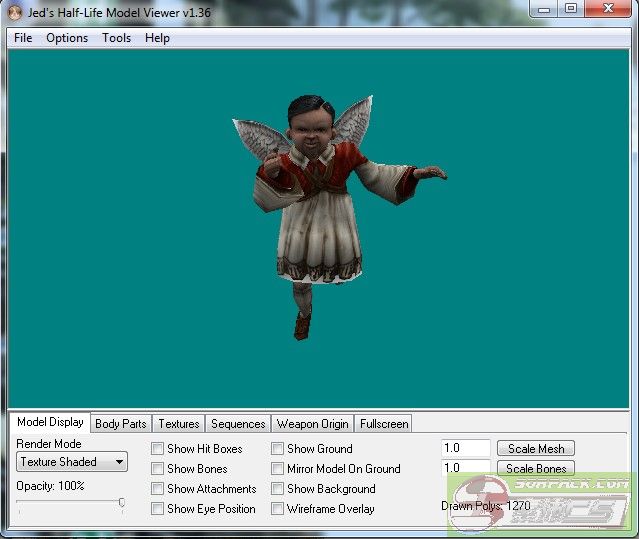Click the Scale Mesh value field
This screenshot has width=639, height=539.
click(x=466, y=448)
